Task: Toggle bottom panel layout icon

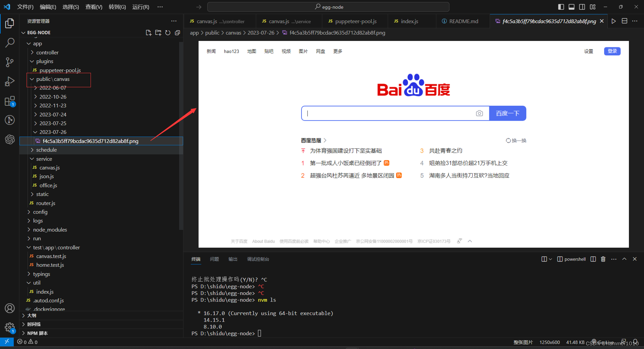Action: [572, 7]
